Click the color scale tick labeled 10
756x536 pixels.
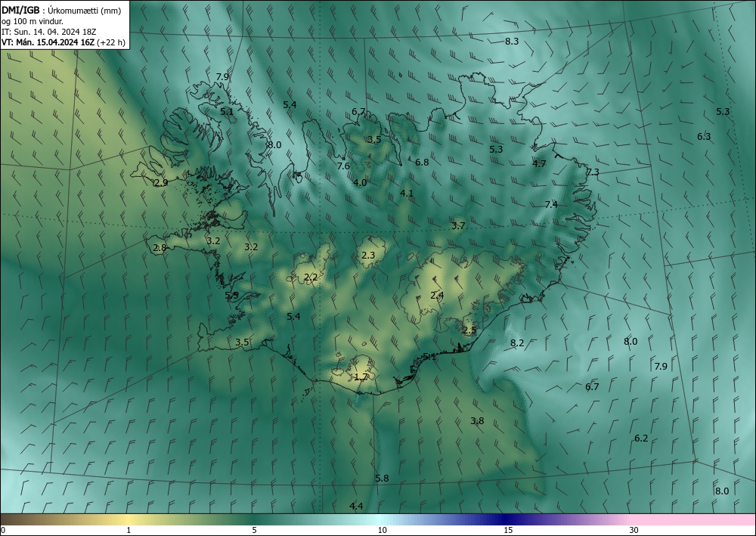pyautogui.click(x=383, y=530)
